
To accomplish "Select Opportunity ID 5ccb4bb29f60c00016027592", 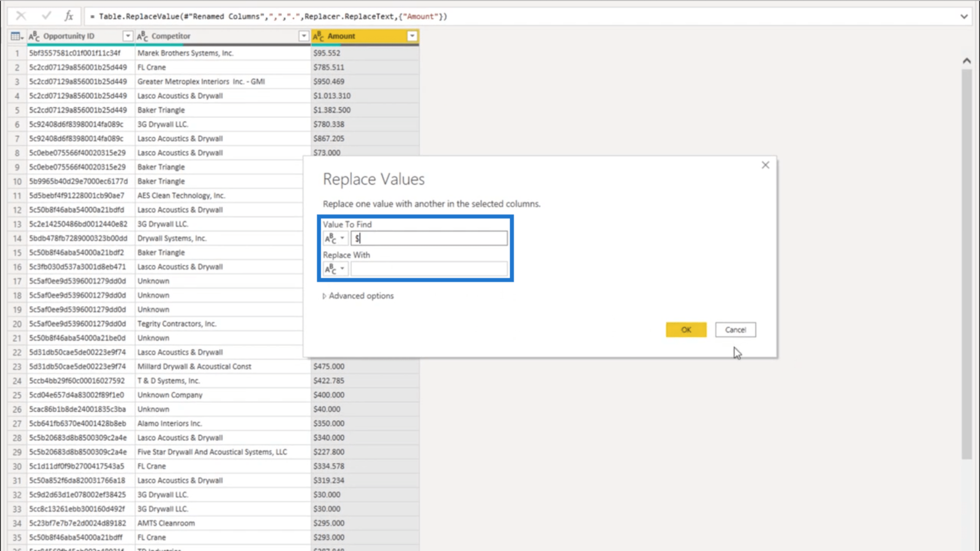I will click(81, 381).
